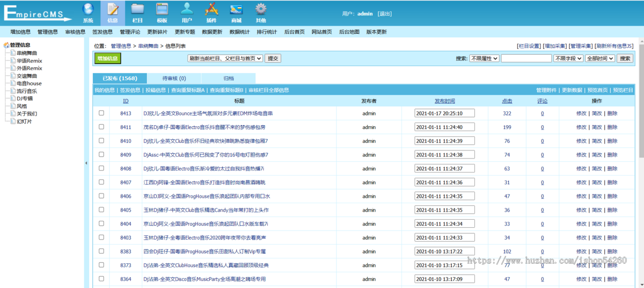
Task: Open the 其他 gear icon
Action: pos(261,9)
